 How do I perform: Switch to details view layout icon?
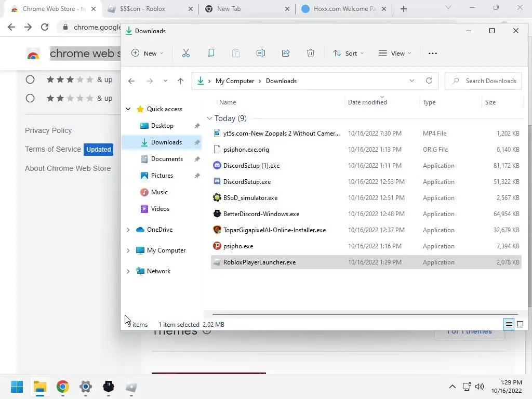(509, 325)
